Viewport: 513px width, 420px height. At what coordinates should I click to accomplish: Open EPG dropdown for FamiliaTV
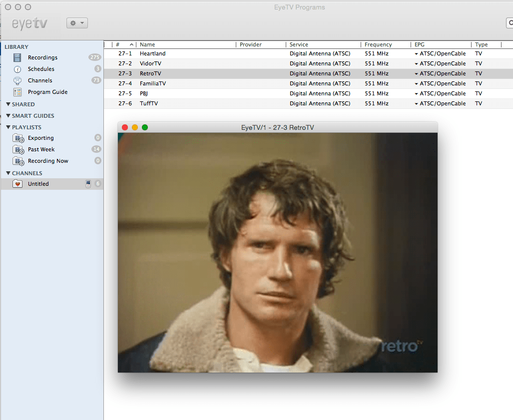pos(416,84)
